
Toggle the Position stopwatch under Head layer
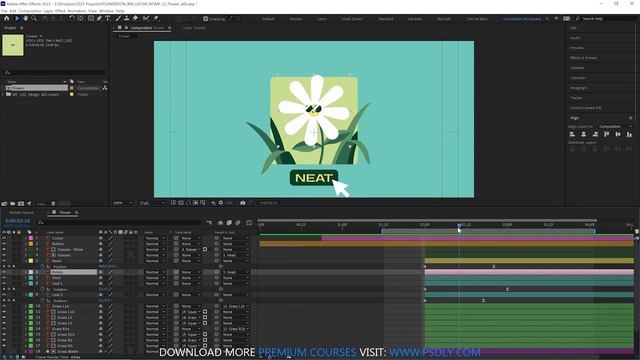click(42, 267)
